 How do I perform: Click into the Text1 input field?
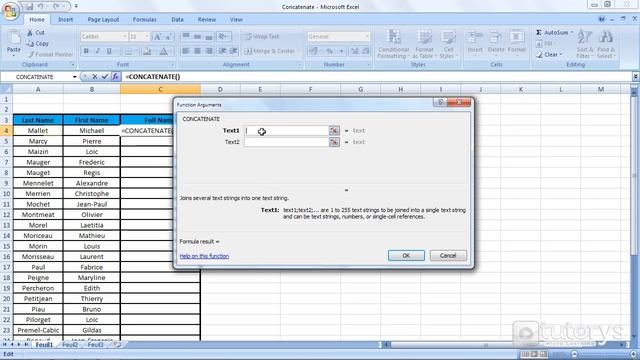click(286, 131)
